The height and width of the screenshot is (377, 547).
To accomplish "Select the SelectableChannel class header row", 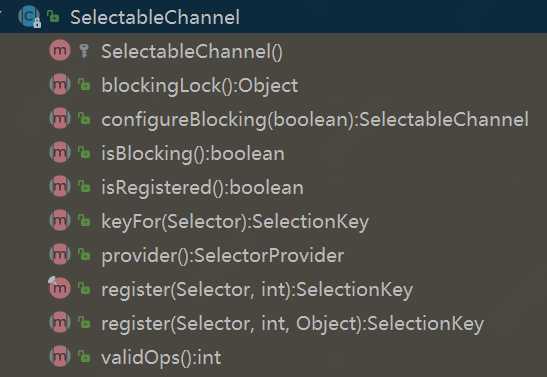I will tap(274, 16).
